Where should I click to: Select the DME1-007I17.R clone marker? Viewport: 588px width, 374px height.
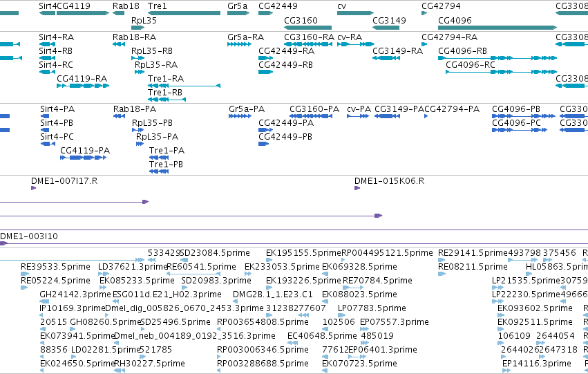pyautogui.click(x=33, y=188)
